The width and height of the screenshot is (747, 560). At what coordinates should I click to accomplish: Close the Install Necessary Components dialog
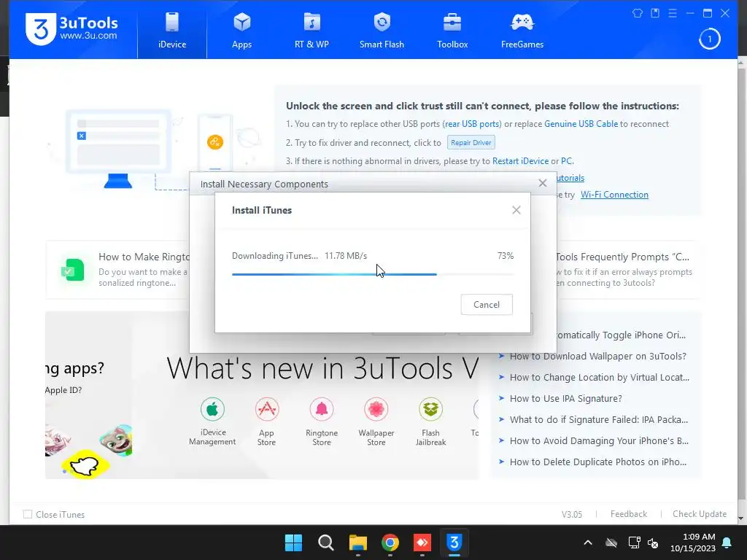(542, 183)
